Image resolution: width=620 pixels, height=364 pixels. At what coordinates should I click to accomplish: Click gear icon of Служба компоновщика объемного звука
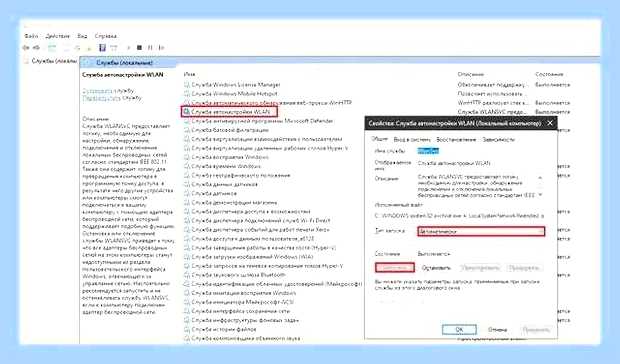[x=187, y=338]
